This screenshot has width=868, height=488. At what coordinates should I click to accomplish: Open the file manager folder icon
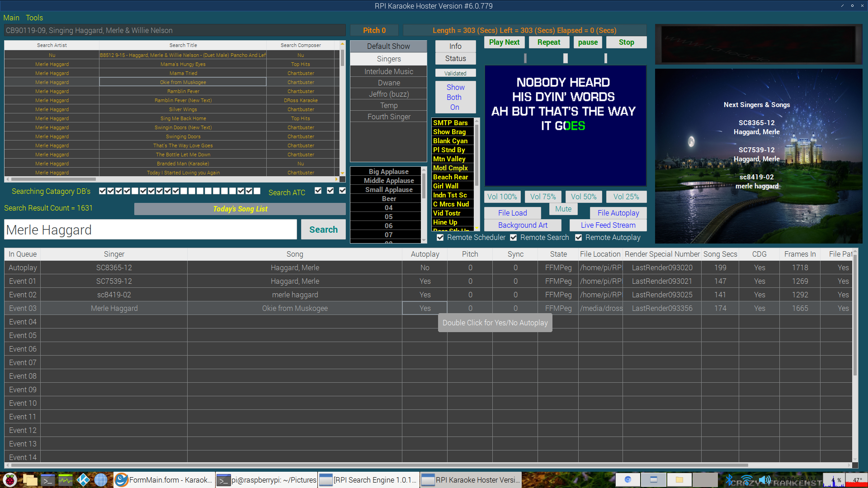30,480
